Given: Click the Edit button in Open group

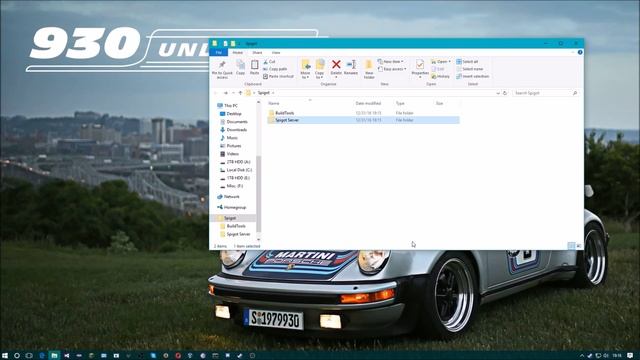Looking at the screenshot, I should (438, 69).
